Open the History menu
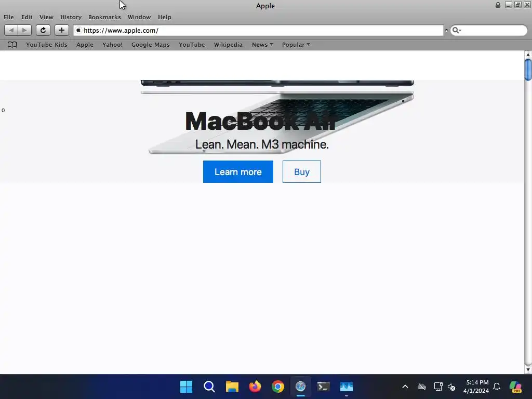The image size is (532, 399). (71, 17)
